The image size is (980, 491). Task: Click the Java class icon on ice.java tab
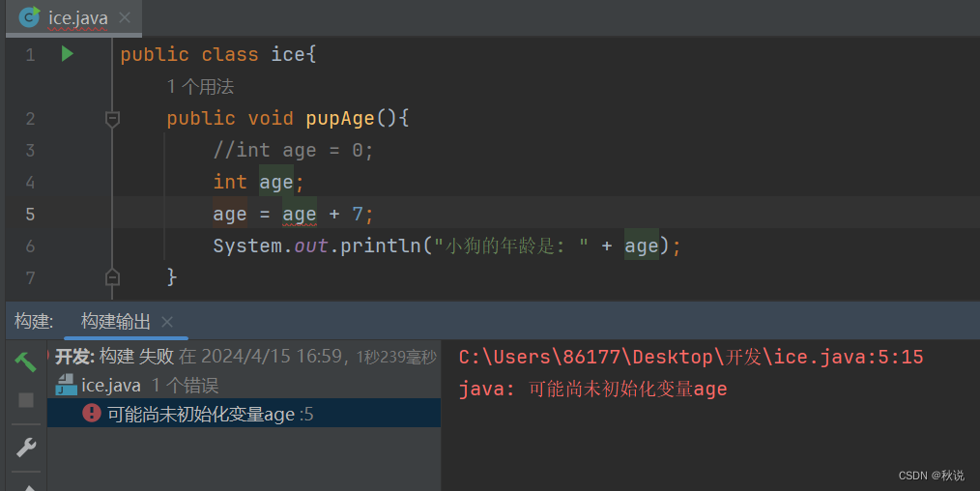point(29,16)
